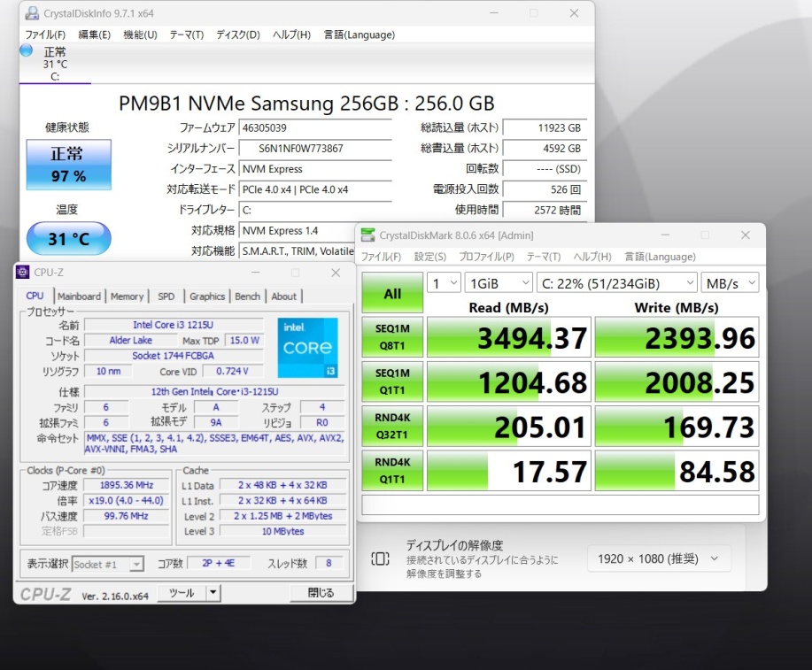Switch to the Mainboard tab in CPU-Z

79,296
